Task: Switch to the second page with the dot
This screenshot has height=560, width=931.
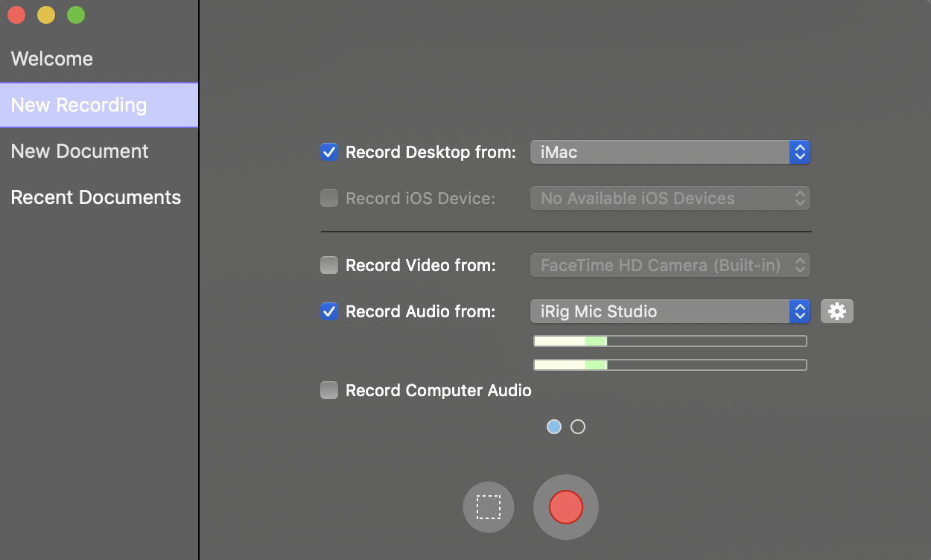Action: 578,427
